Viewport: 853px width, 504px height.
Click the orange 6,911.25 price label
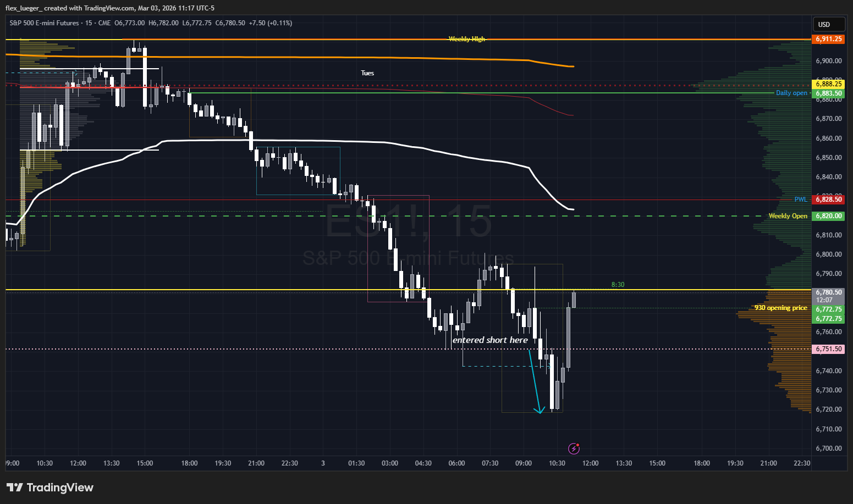(x=828, y=39)
